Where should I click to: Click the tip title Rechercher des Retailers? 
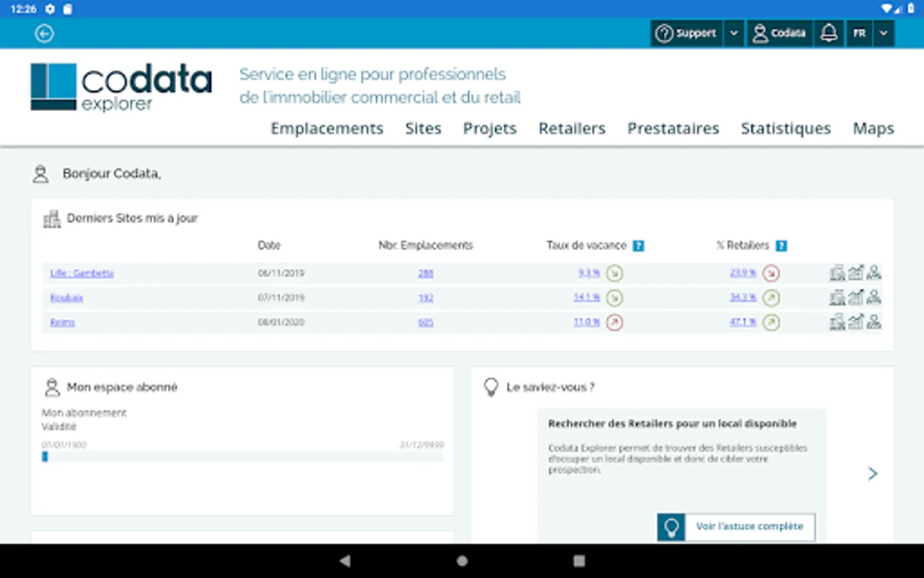672,424
